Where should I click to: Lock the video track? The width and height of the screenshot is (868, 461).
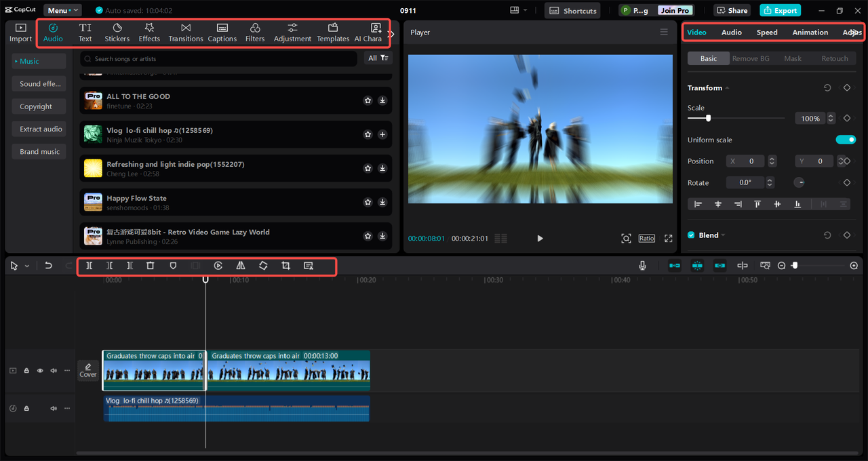click(x=26, y=371)
